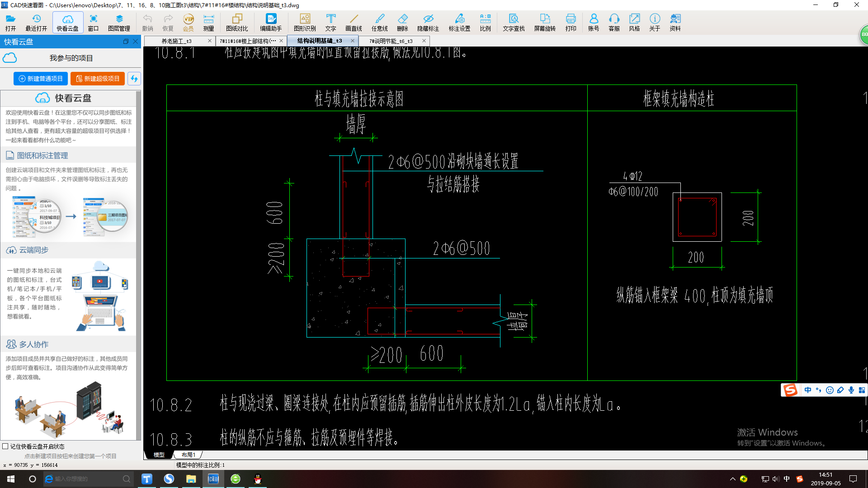Click the 我参与的项目 heading
Image resolution: width=868 pixels, height=488 pixels.
(x=71, y=58)
